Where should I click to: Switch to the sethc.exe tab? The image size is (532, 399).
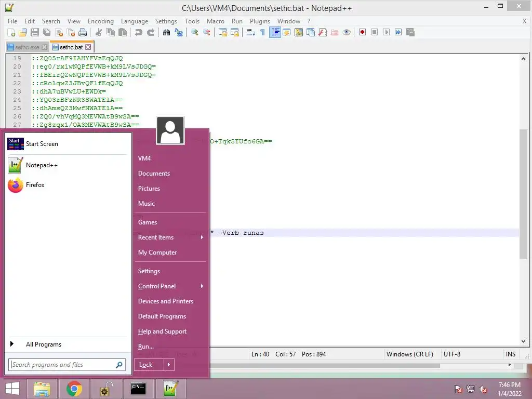coord(27,47)
